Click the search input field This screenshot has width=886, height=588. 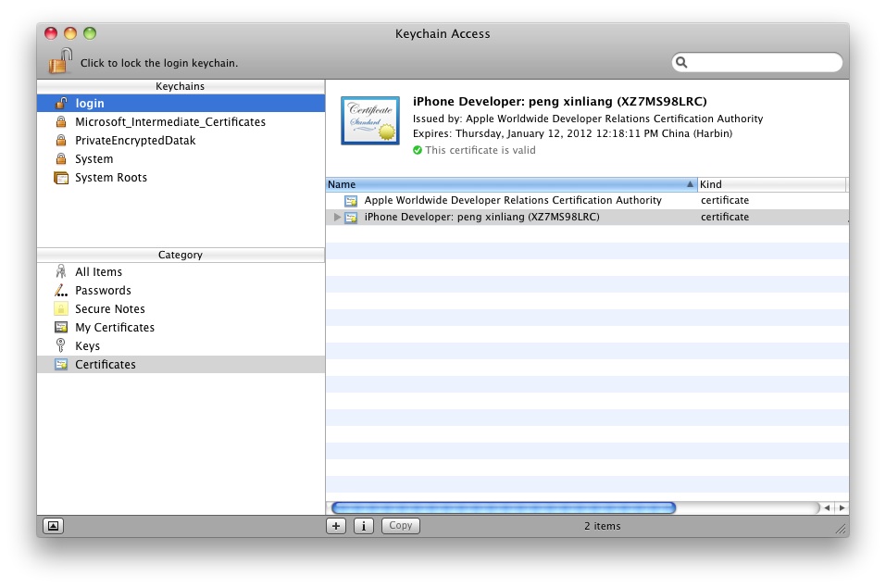757,62
